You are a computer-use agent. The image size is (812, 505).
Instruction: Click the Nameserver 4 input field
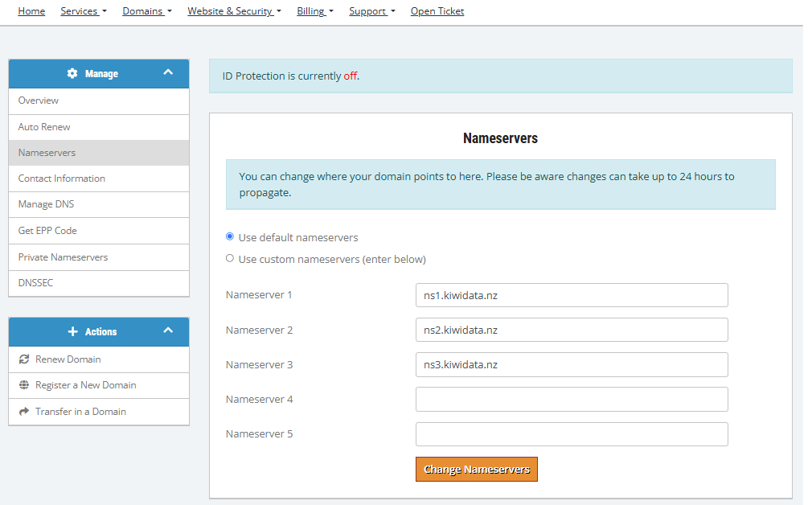pos(571,400)
